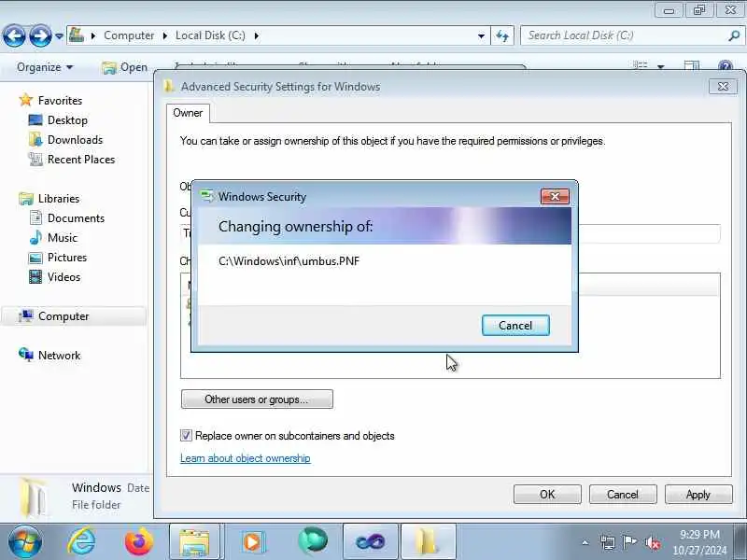Image resolution: width=747 pixels, height=560 pixels.
Task: Open Explorer help icon
Action: coord(726,66)
